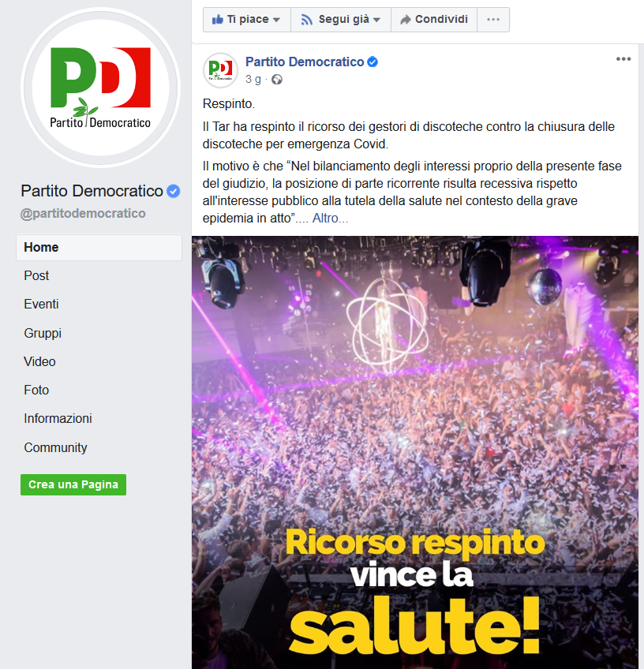
Task: Click the @partitodemocratico handle
Action: point(83,213)
